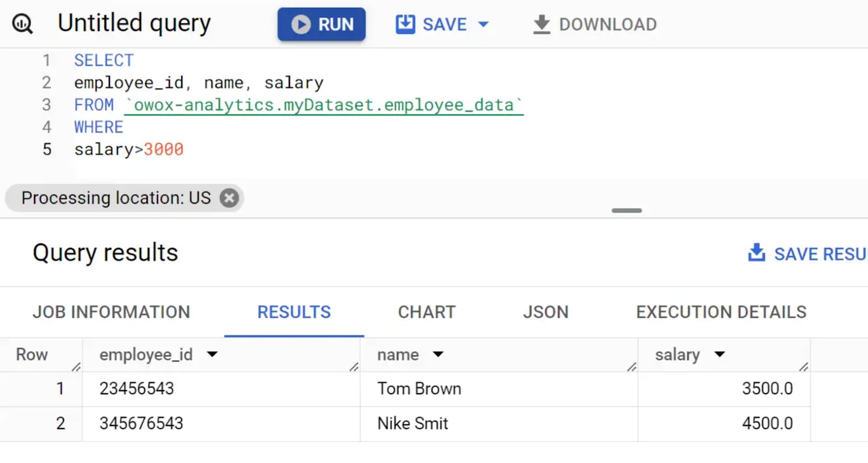Click the SAVE RESULTS download icon
This screenshot has height=463, width=868.
click(756, 252)
